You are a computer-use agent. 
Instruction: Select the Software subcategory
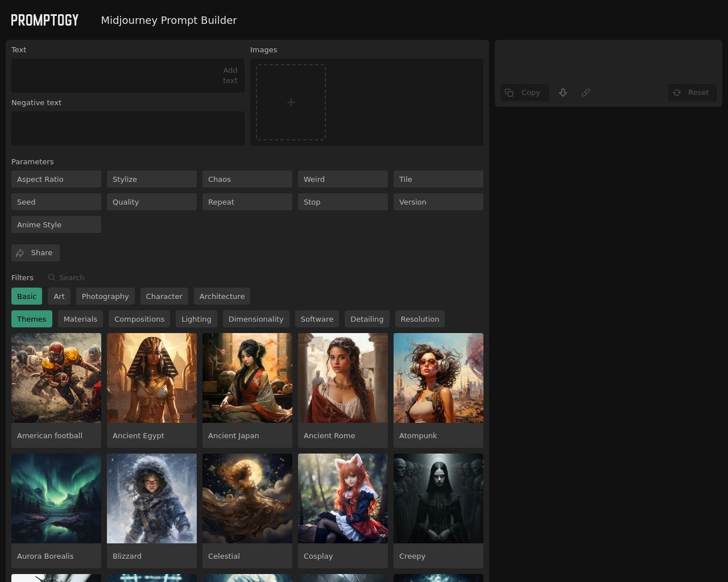click(317, 319)
